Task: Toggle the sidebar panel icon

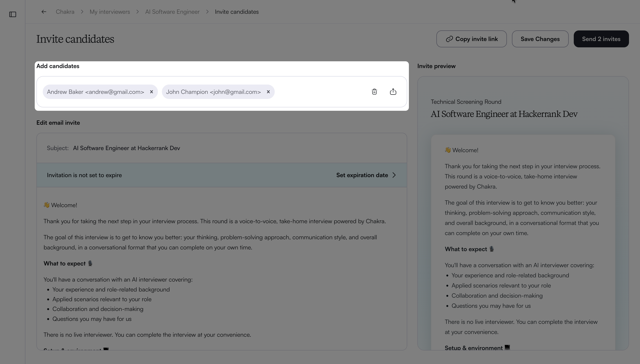Action: (13, 15)
